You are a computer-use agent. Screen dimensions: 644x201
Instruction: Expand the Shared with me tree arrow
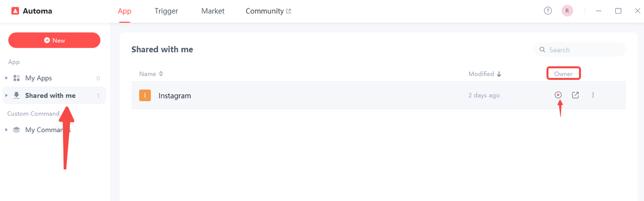tap(7, 95)
